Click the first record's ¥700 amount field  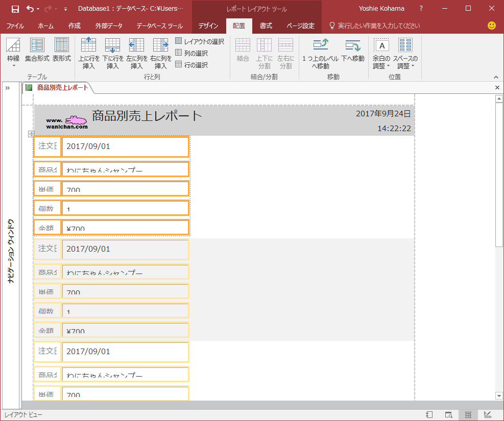125,228
